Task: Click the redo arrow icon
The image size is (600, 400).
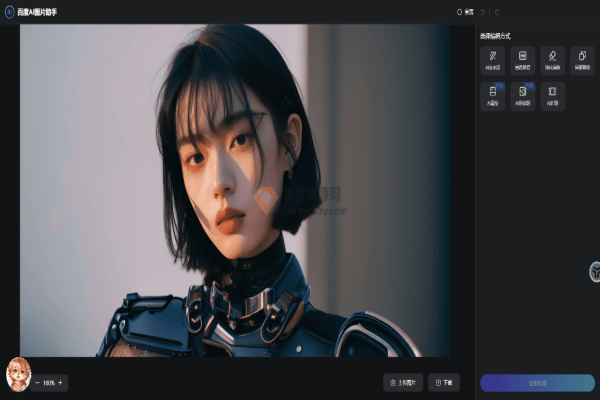Action: coord(497,12)
